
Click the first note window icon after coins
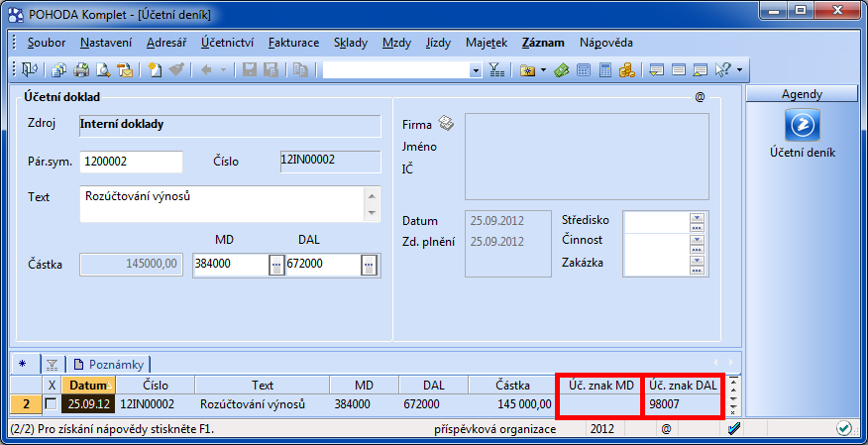coord(657,70)
